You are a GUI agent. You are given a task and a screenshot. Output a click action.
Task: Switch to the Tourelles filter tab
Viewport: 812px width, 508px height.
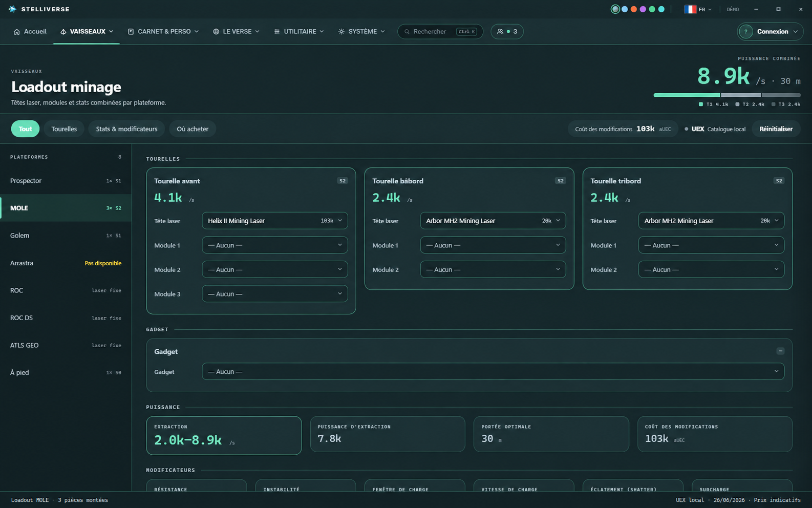pyautogui.click(x=64, y=129)
